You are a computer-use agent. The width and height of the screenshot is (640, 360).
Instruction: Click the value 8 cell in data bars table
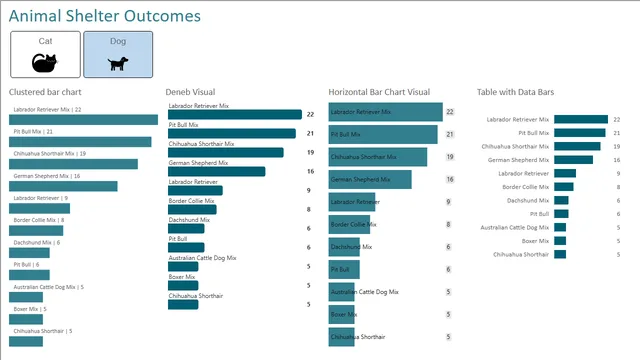tap(618, 187)
